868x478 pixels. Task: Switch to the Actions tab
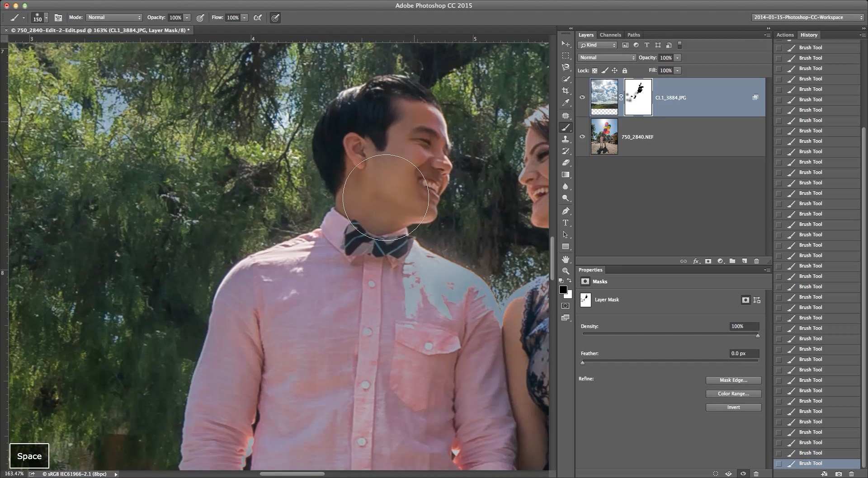click(785, 35)
